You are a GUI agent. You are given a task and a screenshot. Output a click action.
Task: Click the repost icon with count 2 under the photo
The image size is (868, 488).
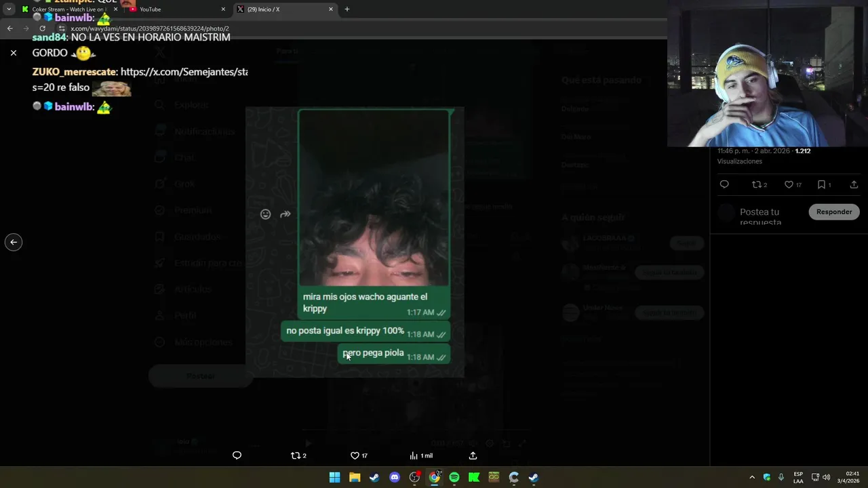[298, 455]
